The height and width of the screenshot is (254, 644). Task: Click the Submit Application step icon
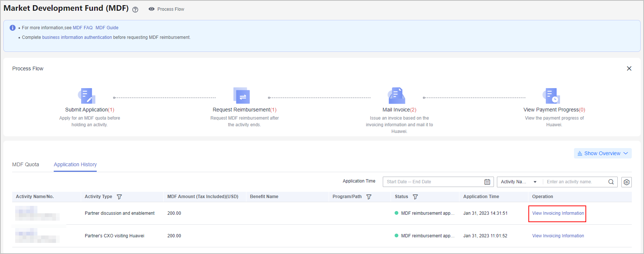pos(87,96)
